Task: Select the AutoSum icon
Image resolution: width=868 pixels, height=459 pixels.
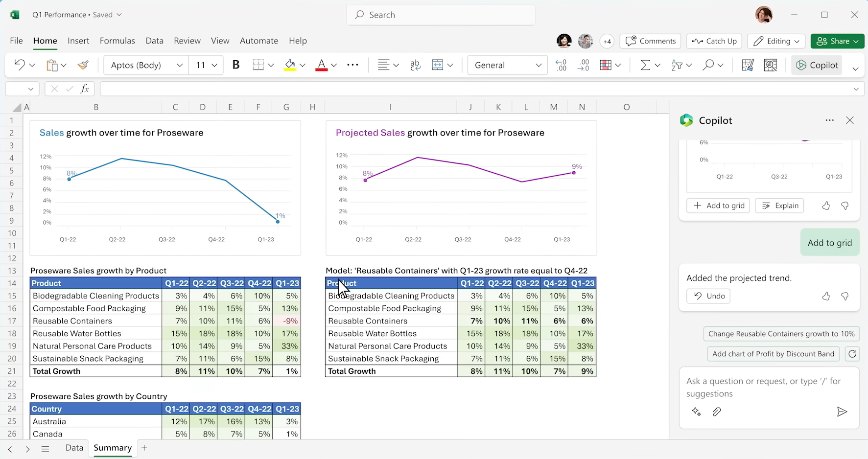Action: pyautogui.click(x=646, y=65)
